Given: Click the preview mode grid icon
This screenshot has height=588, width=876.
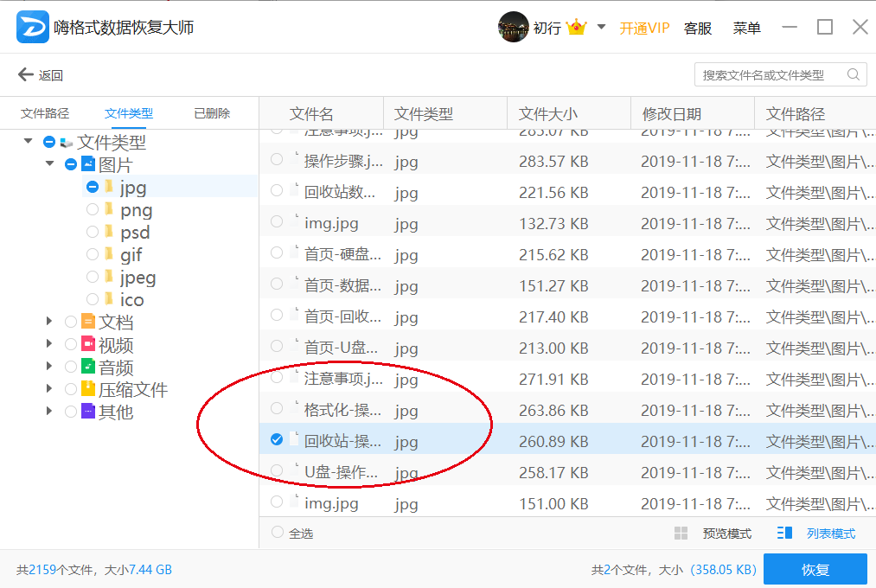Looking at the screenshot, I should (x=681, y=534).
